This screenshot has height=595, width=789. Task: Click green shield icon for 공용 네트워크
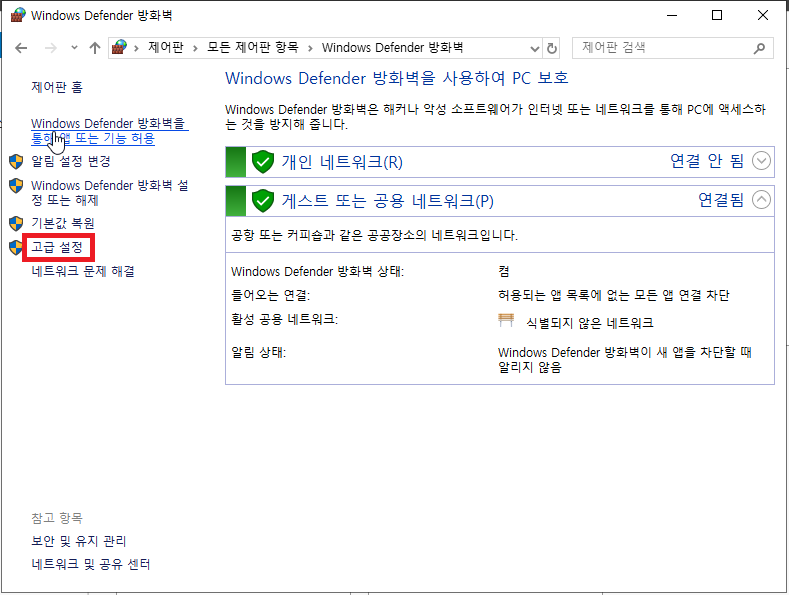click(x=263, y=201)
